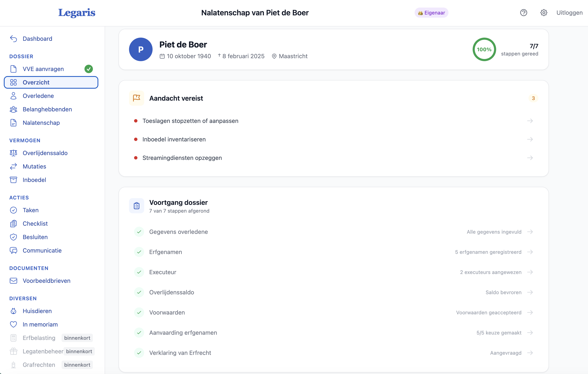Switch to the Overzicht section

[x=37, y=82]
